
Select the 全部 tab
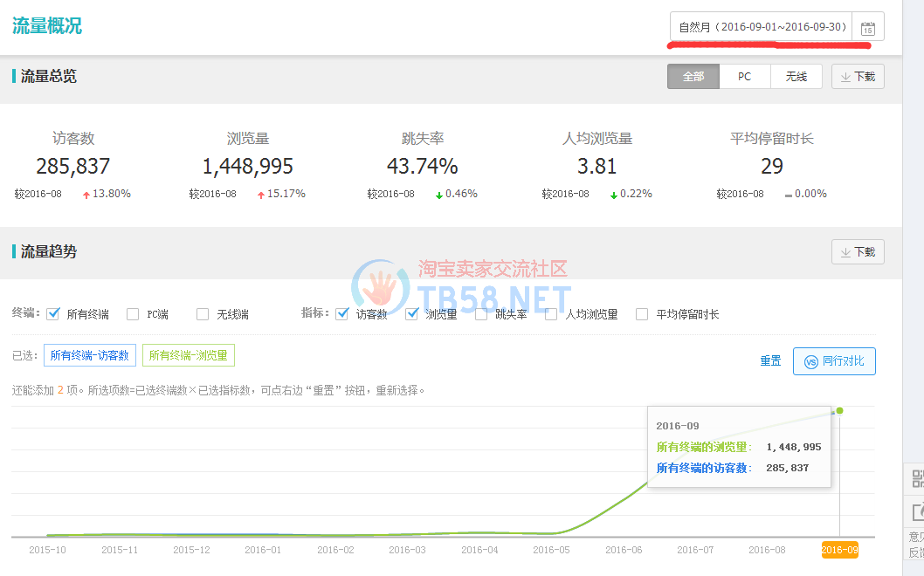[693, 77]
